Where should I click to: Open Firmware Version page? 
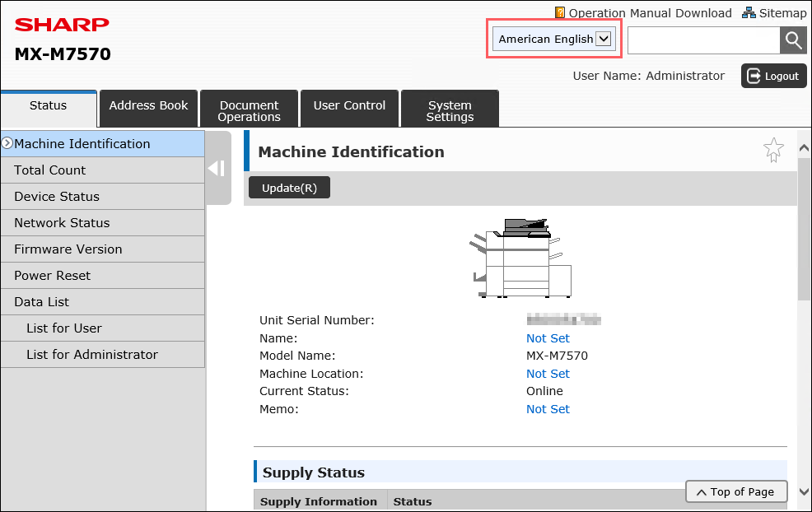click(103, 249)
